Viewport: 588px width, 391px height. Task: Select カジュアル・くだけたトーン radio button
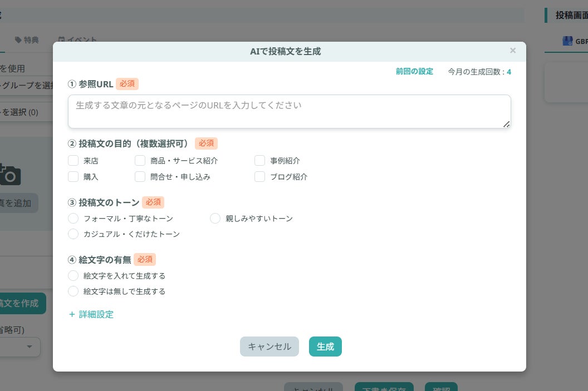73,234
